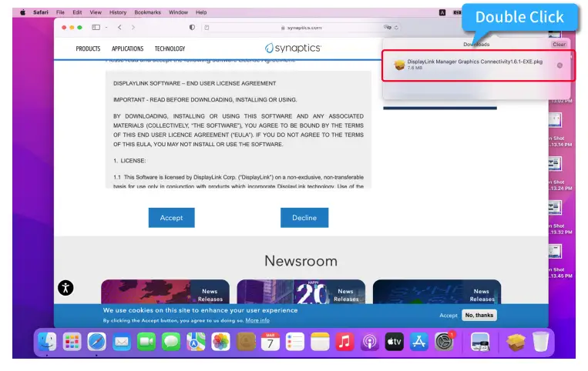The image size is (588, 371).
Task: Open the dark blue News Releases card
Action: point(437,292)
